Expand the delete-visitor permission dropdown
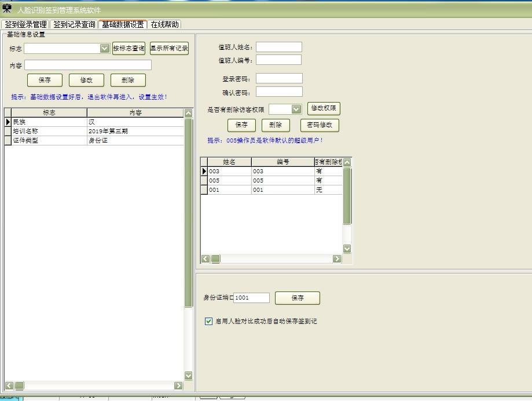532x401 pixels. 296,109
